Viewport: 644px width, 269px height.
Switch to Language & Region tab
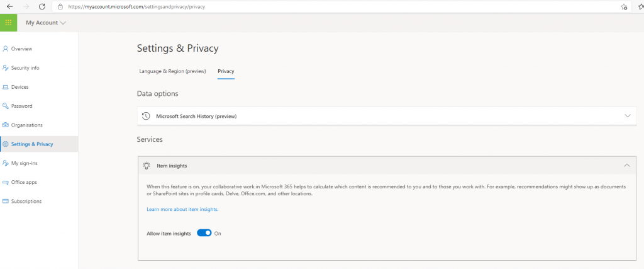tap(172, 71)
